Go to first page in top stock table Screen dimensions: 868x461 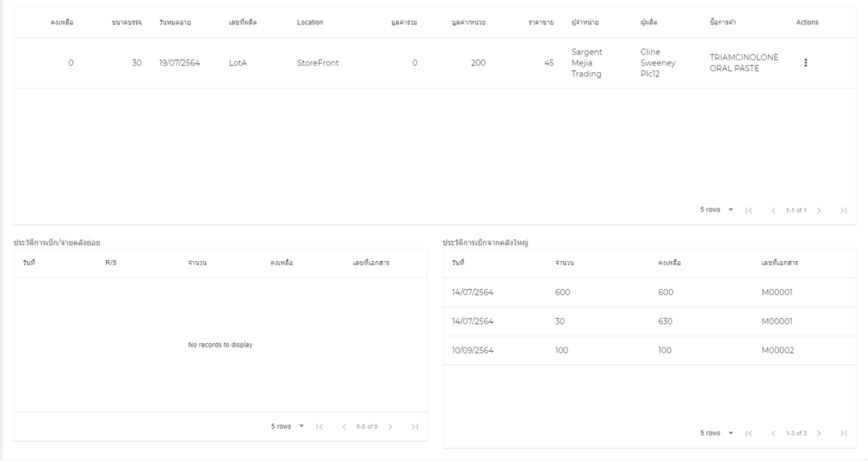(748, 210)
